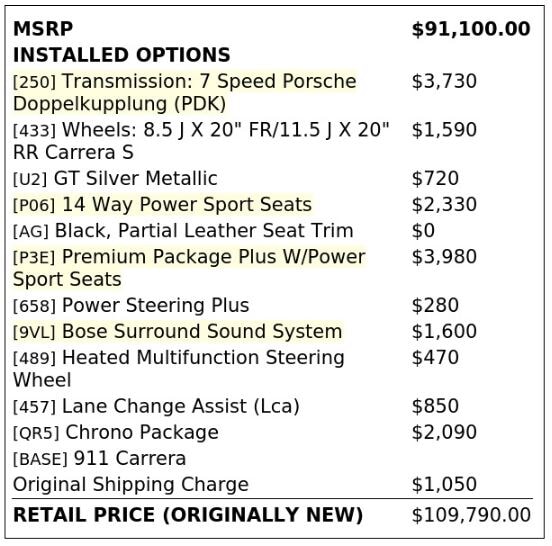Viewport: 552px width, 546px height.
Task: Open the Premium Package Plus W/Power entry
Action: [189, 268]
